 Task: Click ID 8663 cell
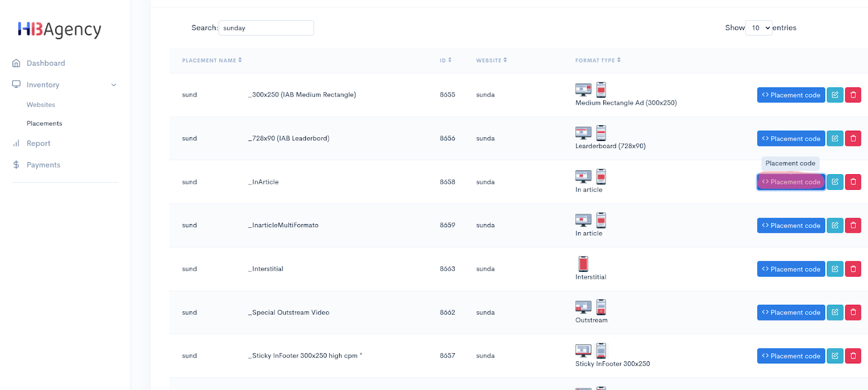tap(448, 269)
